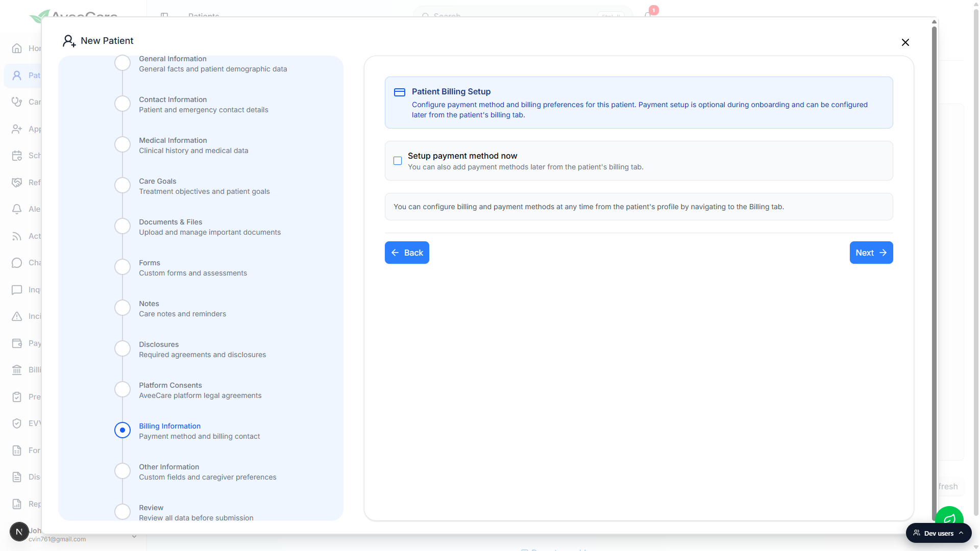Click the Platform Consents step title

pyautogui.click(x=170, y=385)
